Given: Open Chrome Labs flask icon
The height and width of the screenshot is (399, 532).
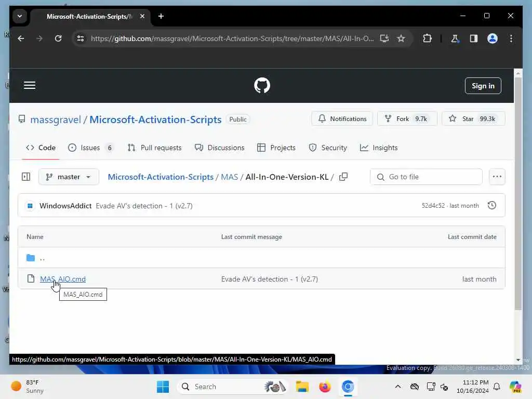Looking at the screenshot, I should click(455, 38).
